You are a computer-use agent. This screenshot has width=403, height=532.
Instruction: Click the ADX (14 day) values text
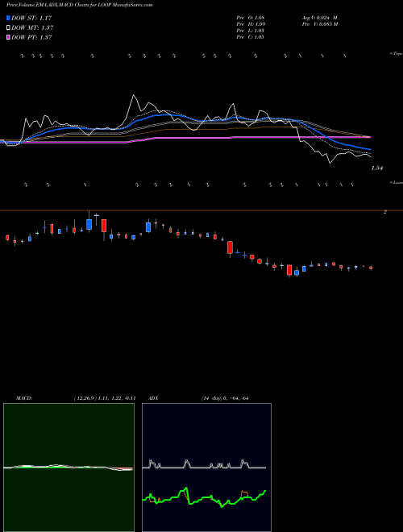pos(225,398)
